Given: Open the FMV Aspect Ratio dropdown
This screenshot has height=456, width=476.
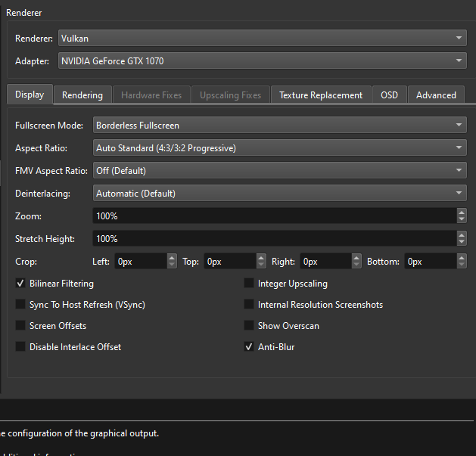Looking at the screenshot, I should 279,170.
